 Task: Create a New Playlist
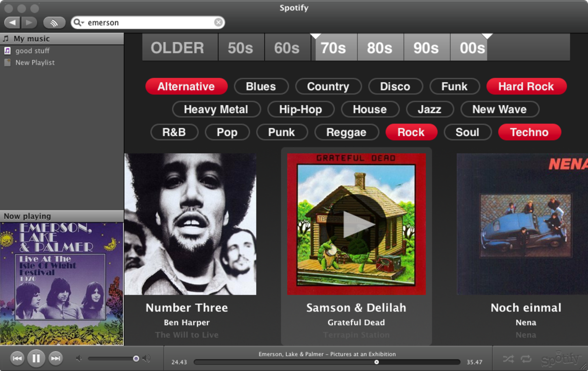pos(34,62)
